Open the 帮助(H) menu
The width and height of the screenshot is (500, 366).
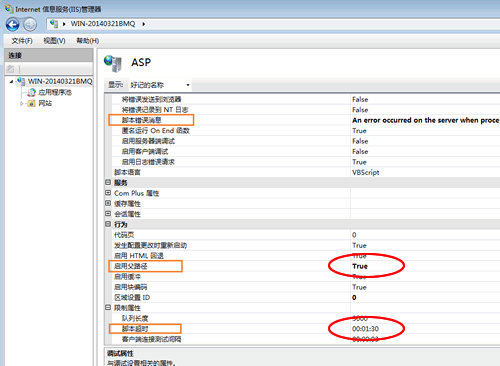[x=88, y=41]
